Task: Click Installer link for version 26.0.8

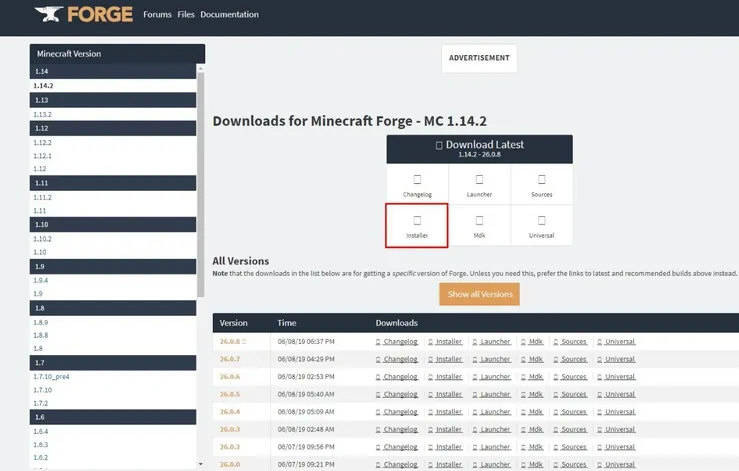Action: tap(449, 341)
